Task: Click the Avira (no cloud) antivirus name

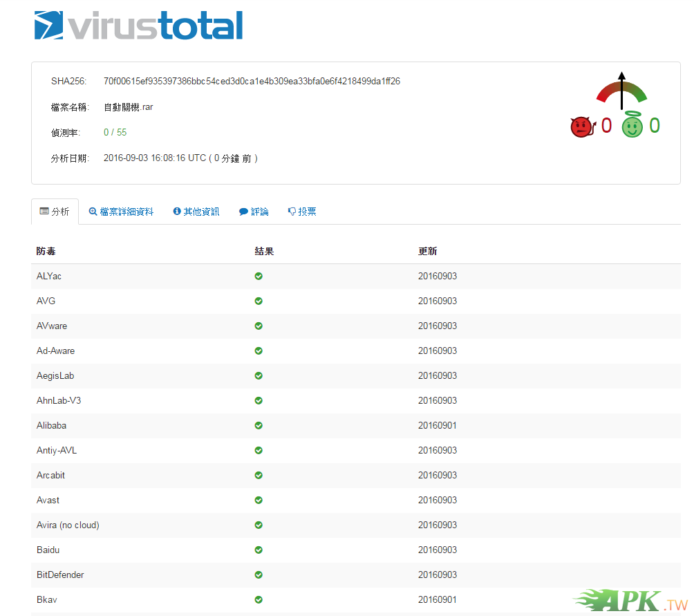Action: [68, 525]
